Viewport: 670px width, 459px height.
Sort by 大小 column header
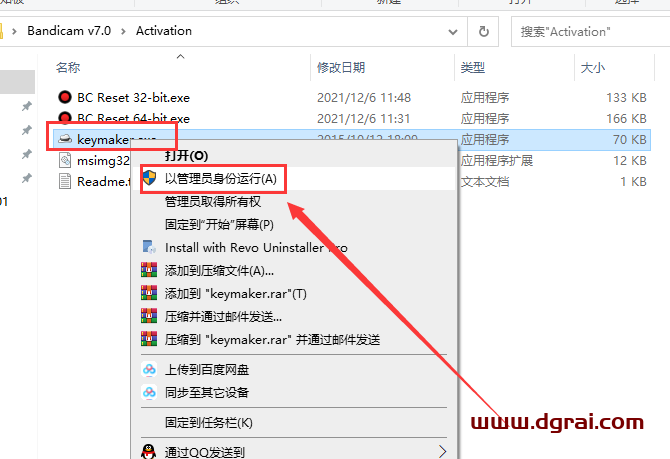pyautogui.click(x=593, y=68)
